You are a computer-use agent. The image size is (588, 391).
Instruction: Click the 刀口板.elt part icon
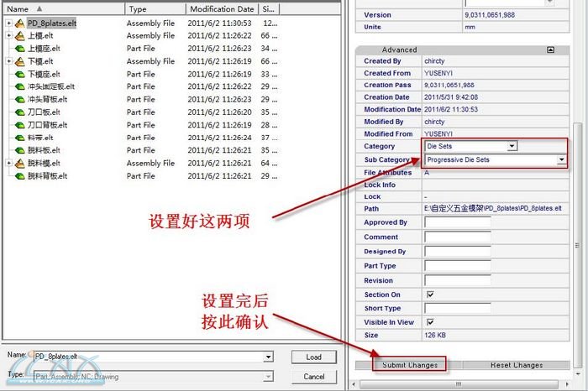(19, 112)
